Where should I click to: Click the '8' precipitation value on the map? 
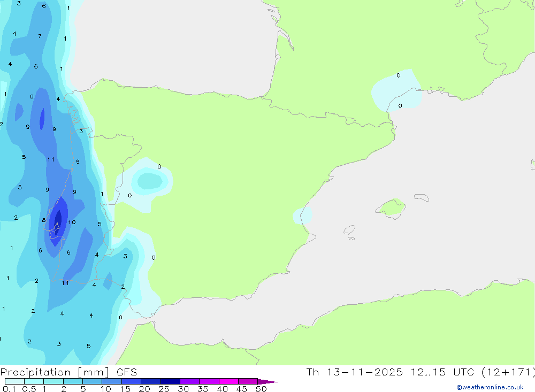[x=44, y=220]
